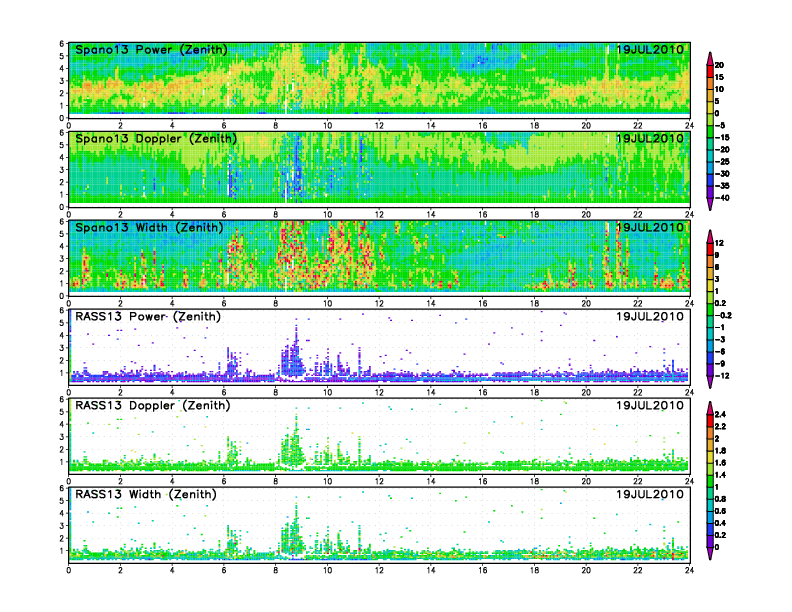Screen dimensions: 792x612
Task: Click the 2.4 label on the bottom colorbar
Action: coord(720,414)
